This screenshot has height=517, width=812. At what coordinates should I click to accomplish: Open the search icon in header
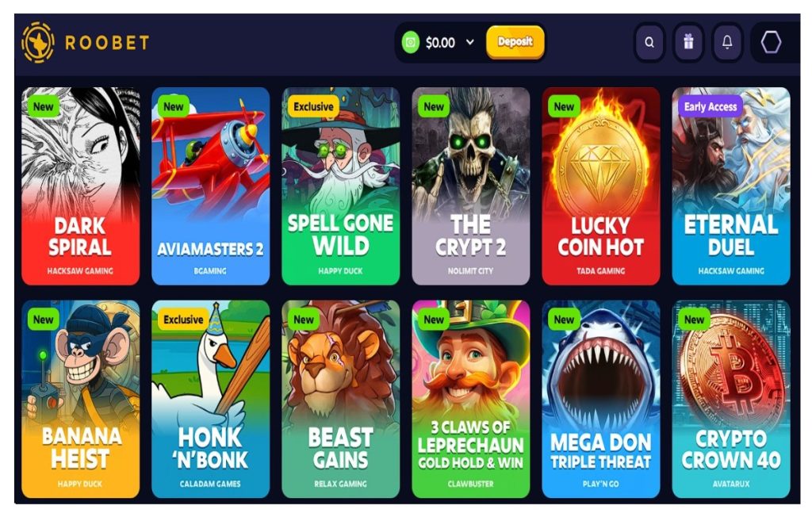click(x=649, y=43)
